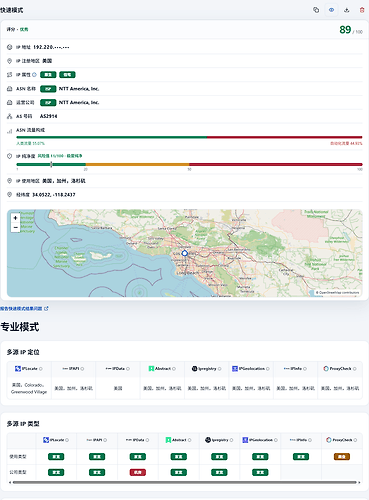Image resolution: width=369 pixels, height=500 pixels.
Task: Click the building icon beside 运营公司
Action: point(9,102)
